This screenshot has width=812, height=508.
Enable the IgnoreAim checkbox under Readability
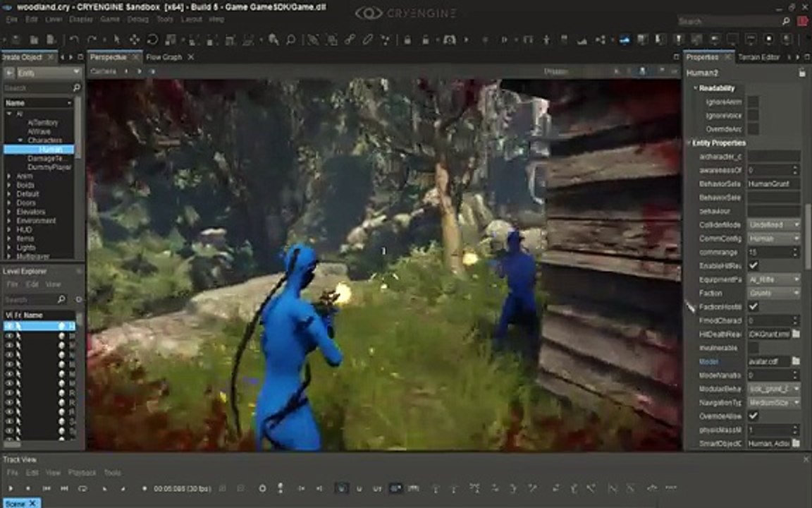pos(753,102)
